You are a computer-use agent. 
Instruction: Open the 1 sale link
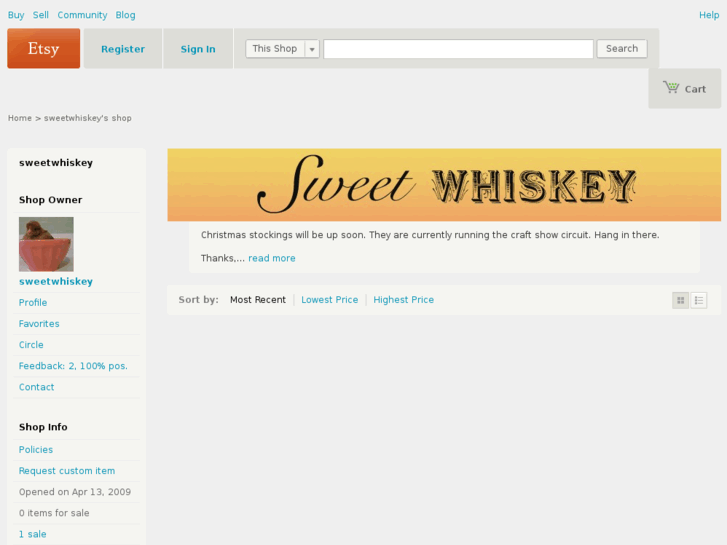(x=32, y=534)
